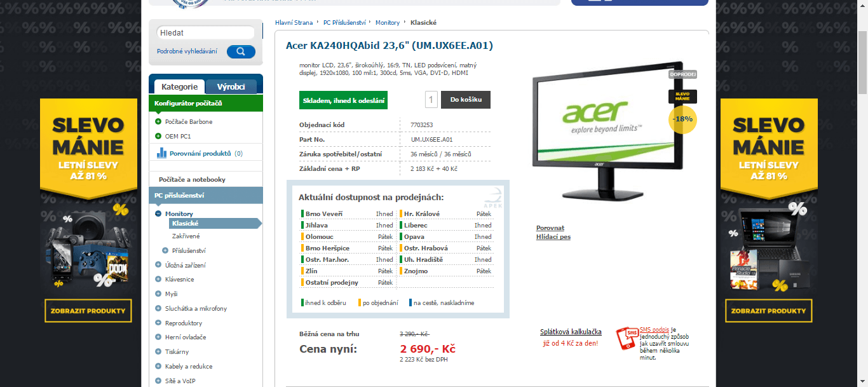Click the APEK logo in availability box

pos(492,197)
